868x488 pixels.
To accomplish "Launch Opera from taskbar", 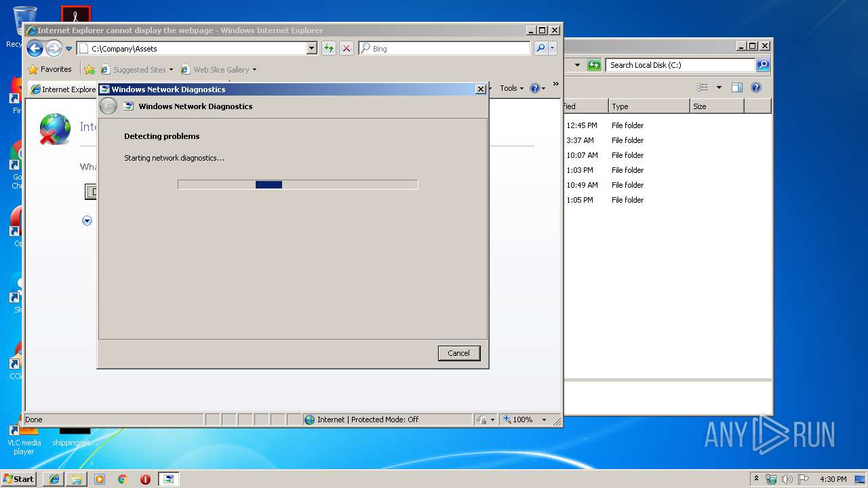I will pos(145,479).
